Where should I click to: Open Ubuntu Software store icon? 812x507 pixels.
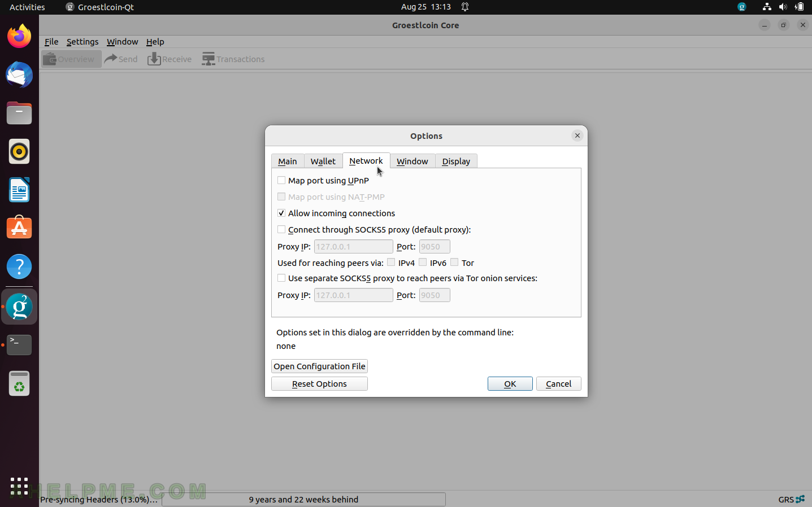(x=19, y=228)
